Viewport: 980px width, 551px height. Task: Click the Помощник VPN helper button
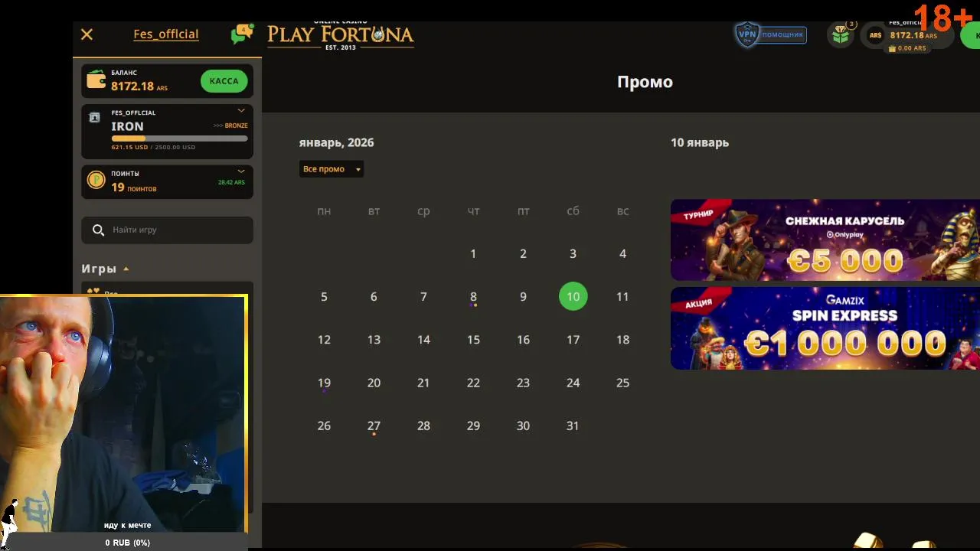pyautogui.click(x=782, y=35)
